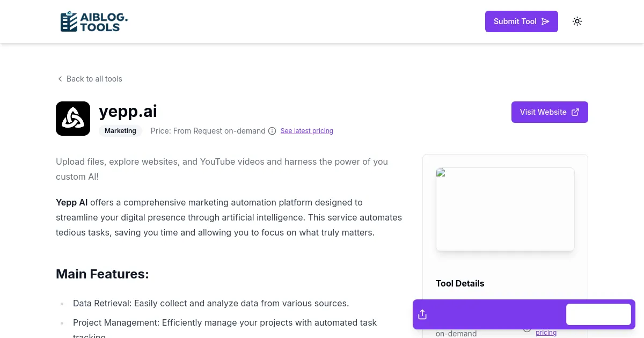
Task: Click the pricing link in Tool Details
Action: tap(546, 333)
